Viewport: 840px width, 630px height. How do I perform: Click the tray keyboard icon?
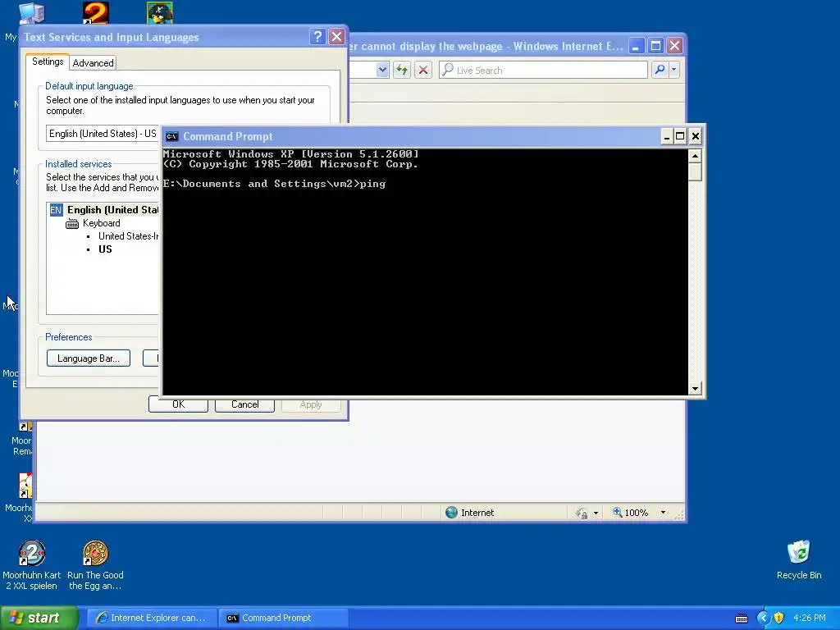point(742,619)
